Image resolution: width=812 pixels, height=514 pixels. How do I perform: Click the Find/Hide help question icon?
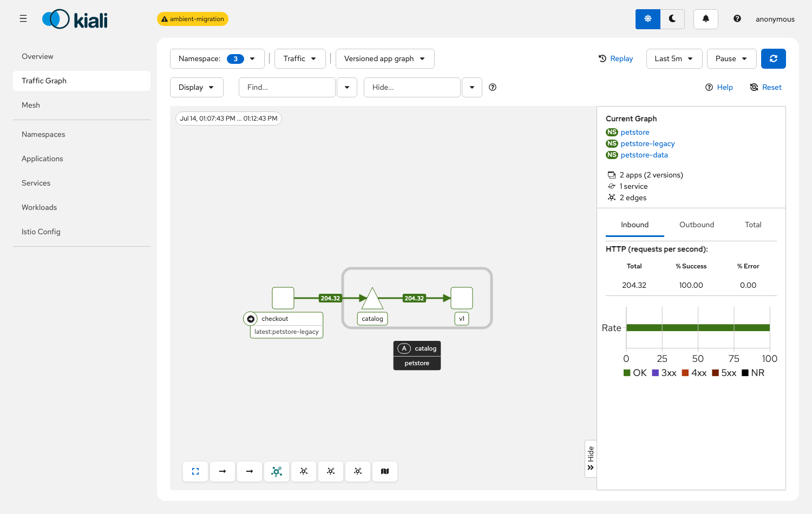coord(493,87)
